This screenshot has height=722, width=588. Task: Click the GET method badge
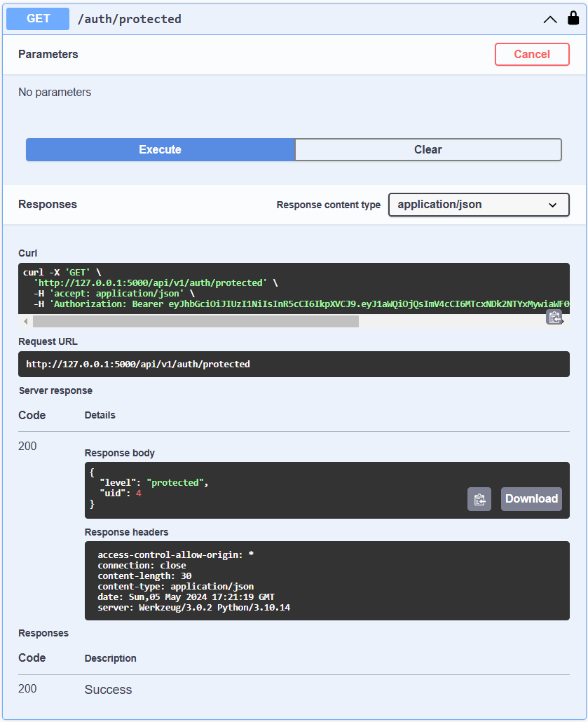point(38,19)
